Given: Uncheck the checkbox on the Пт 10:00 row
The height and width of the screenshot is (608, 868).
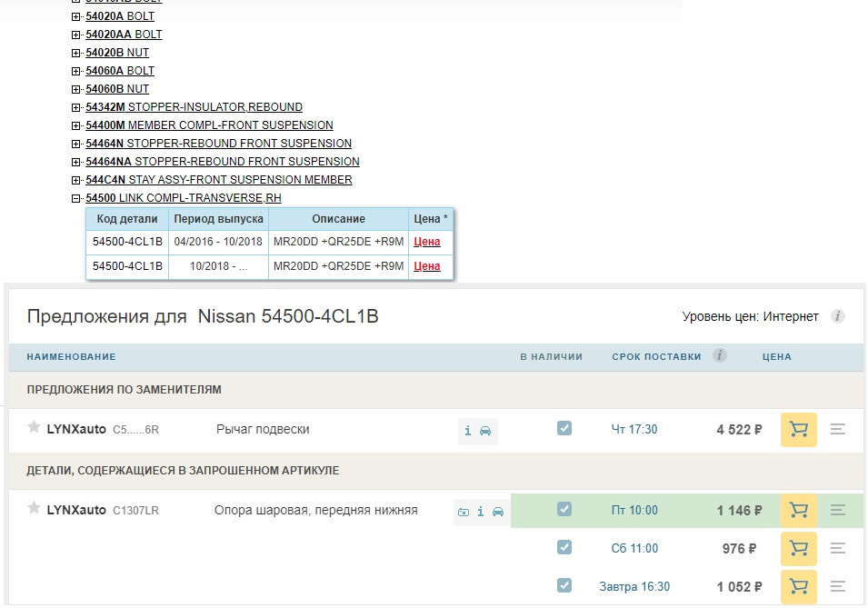Looking at the screenshot, I should click(564, 510).
